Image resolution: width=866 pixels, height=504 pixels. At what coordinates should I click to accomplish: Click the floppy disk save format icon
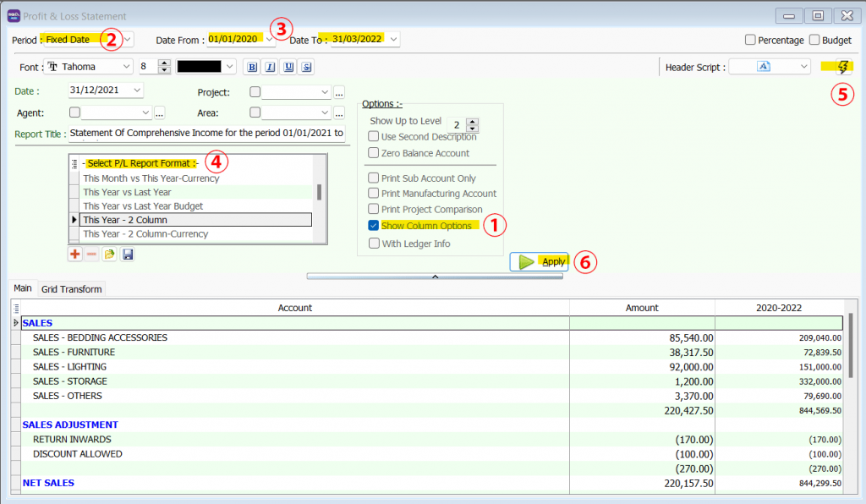128,254
